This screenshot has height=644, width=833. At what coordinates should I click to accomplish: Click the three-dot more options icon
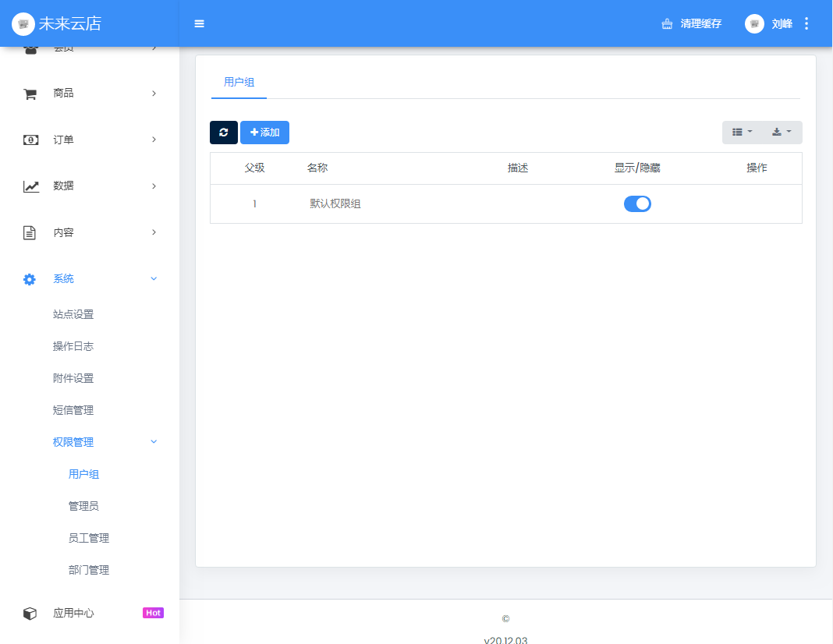pos(806,23)
